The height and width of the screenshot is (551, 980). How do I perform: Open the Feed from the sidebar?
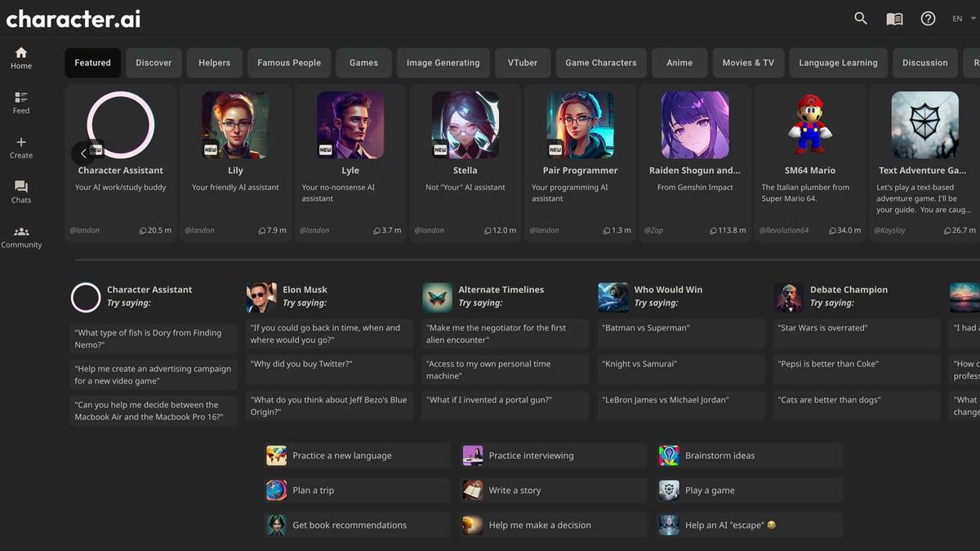click(x=20, y=102)
